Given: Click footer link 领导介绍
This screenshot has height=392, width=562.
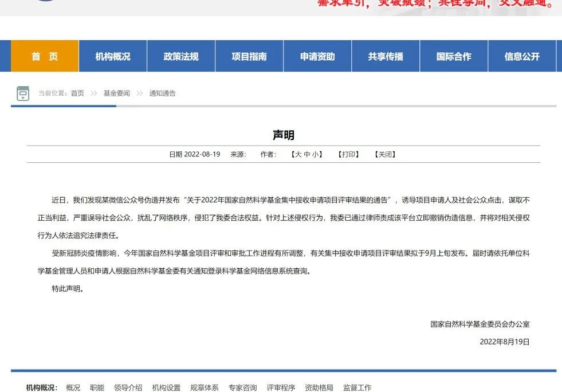Looking at the screenshot, I should [x=128, y=388].
